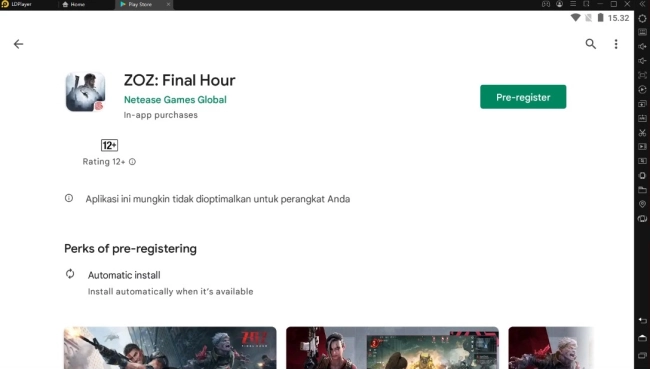
Task: Open the Play Store search
Action: (x=590, y=44)
